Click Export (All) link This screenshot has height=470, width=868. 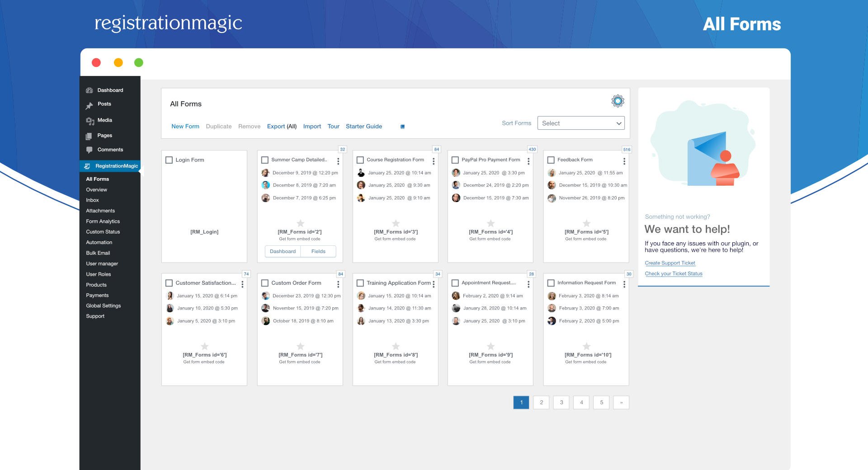(x=282, y=127)
